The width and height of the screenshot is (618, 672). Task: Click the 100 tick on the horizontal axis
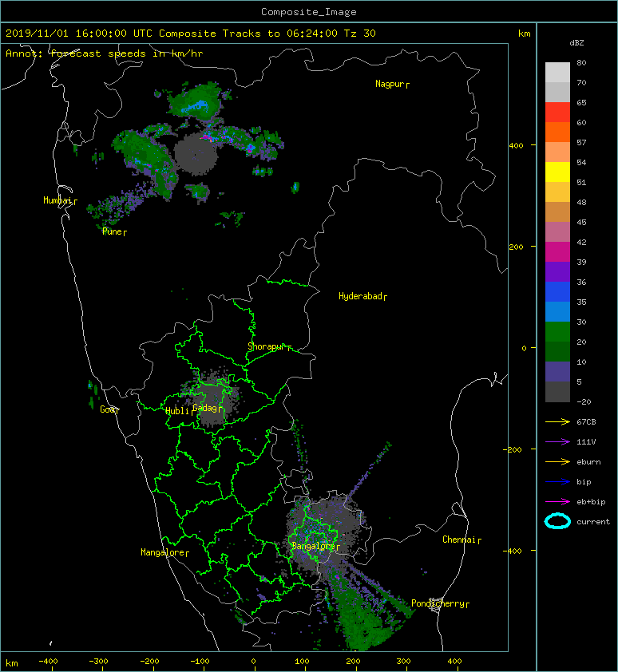pos(302,661)
